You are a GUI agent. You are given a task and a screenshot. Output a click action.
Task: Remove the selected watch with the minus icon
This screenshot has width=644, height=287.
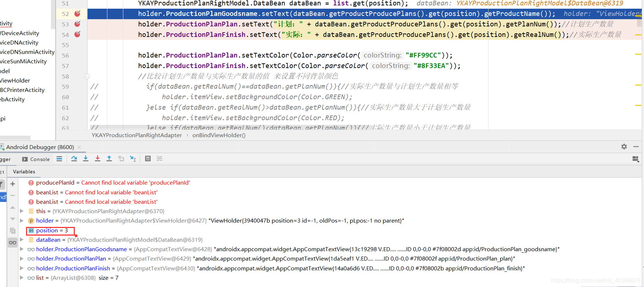(13, 195)
